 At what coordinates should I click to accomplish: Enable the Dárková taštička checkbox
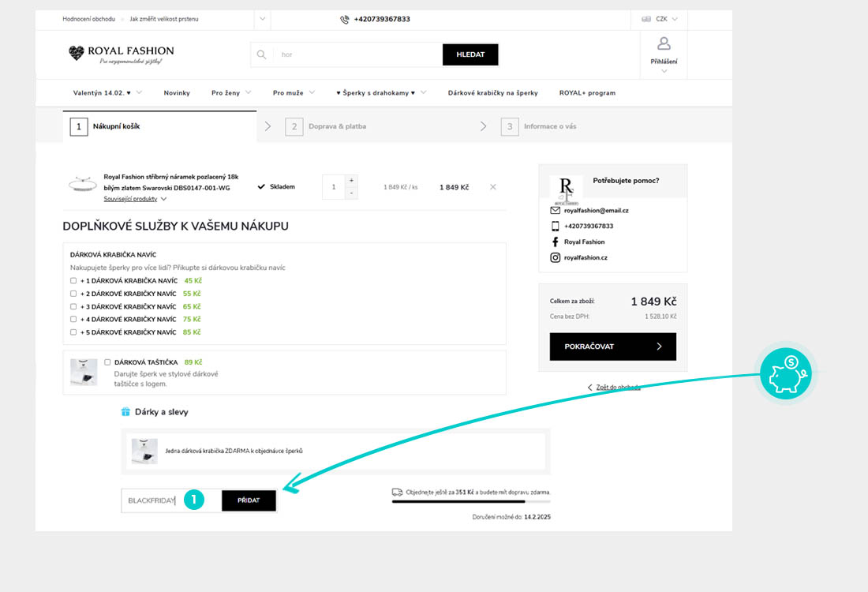[x=107, y=362]
